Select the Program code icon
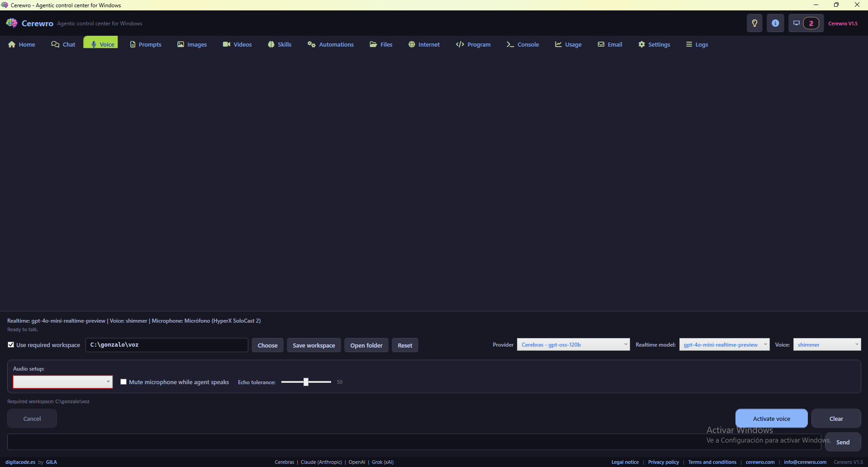The height and width of the screenshot is (467, 868). [x=460, y=44]
